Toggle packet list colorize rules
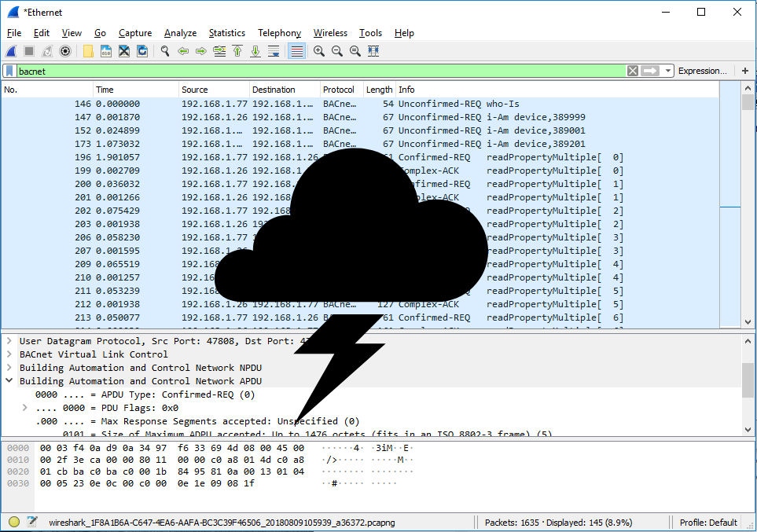The image size is (757, 532). tap(297, 51)
